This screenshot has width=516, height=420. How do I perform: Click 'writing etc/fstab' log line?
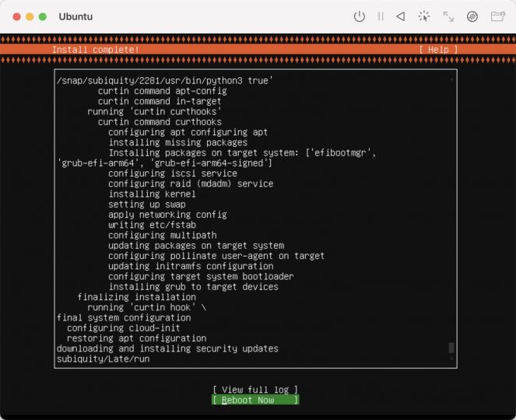click(152, 225)
